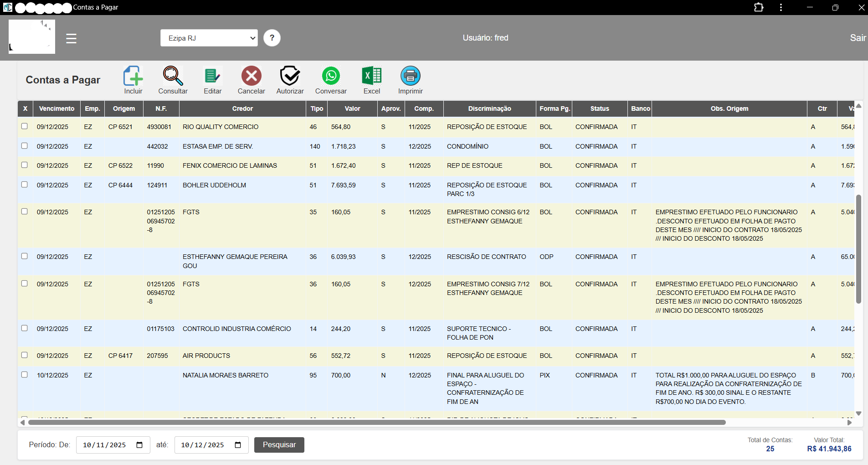
Task: Click the question mark help button
Action: tap(272, 38)
